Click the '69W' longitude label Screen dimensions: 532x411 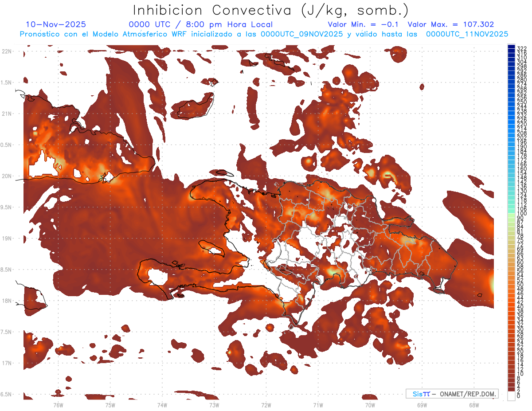coord(422,405)
